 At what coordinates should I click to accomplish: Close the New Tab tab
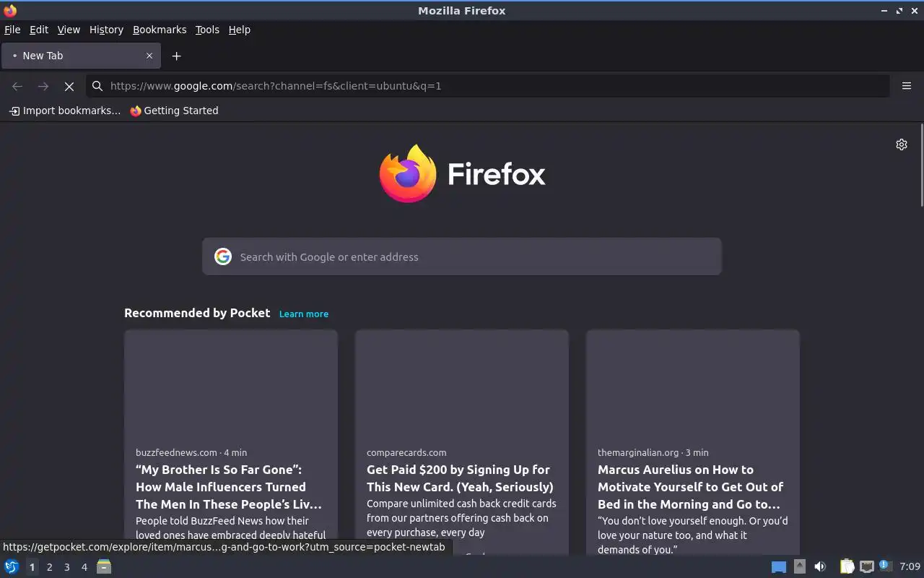pos(149,56)
